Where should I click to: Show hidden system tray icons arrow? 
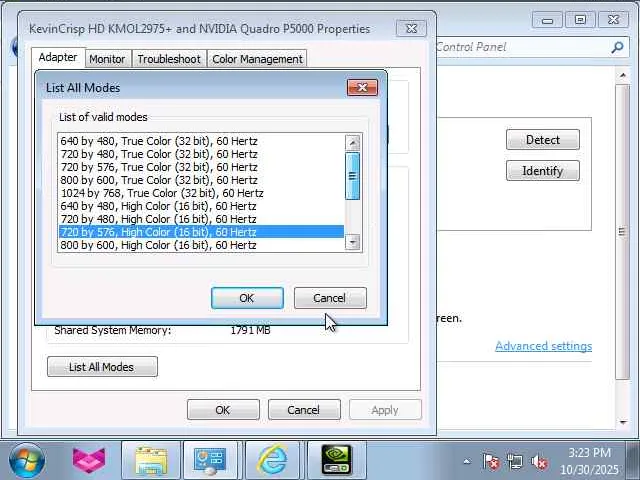pos(467,462)
